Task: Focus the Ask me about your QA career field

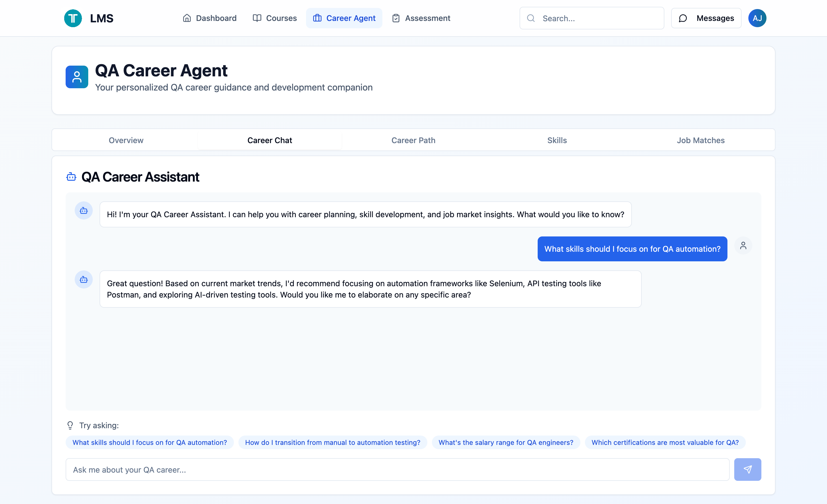Action: 397,469
